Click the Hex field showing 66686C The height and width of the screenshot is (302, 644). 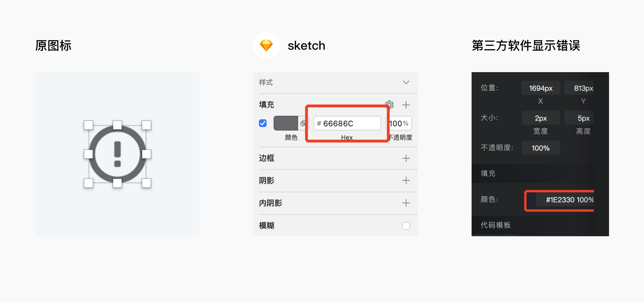click(x=347, y=123)
